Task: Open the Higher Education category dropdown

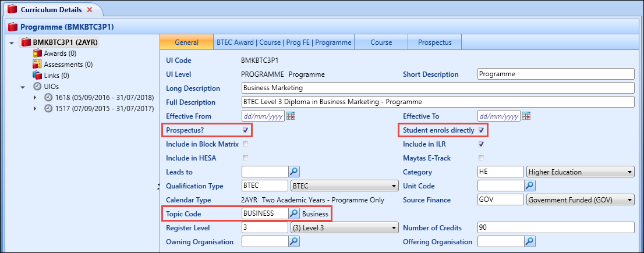Action: pos(581,172)
